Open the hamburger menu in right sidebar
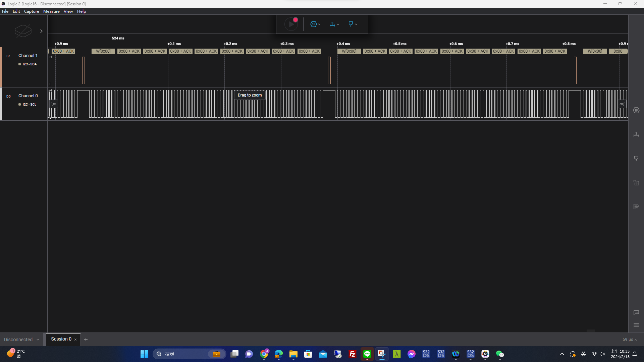644x362 pixels. 636,325
